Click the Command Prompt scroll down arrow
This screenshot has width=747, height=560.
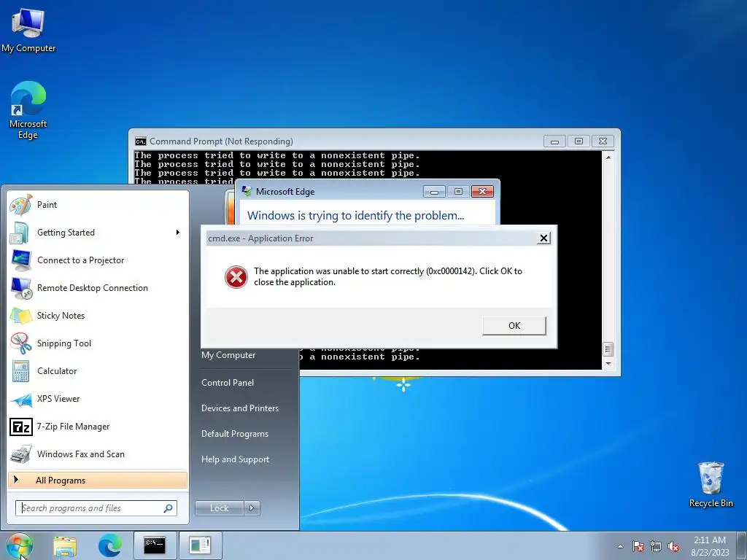click(x=608, y=363)
